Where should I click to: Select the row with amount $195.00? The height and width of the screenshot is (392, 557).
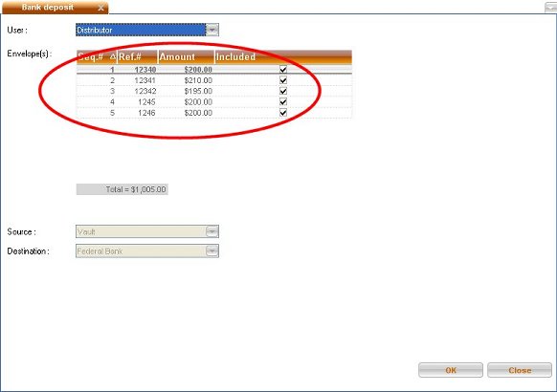pyautogui.click(x=214, y=91)
